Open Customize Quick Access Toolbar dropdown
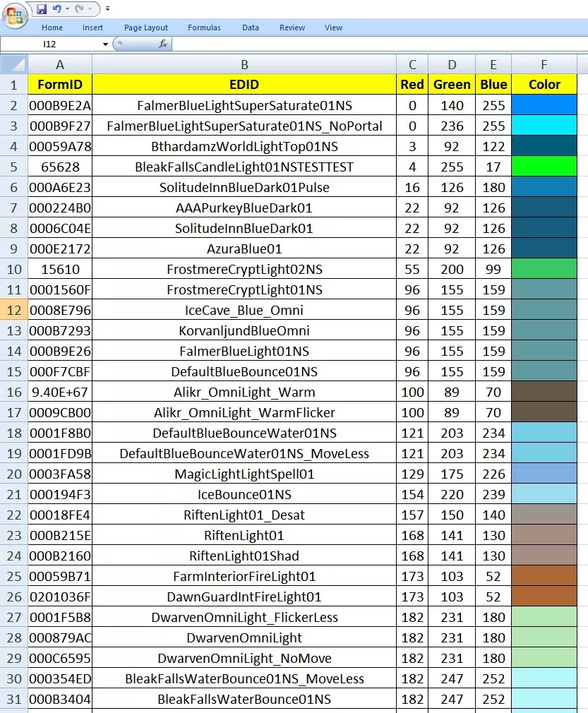This screenshot has width=588, height=713. [108, 8]
